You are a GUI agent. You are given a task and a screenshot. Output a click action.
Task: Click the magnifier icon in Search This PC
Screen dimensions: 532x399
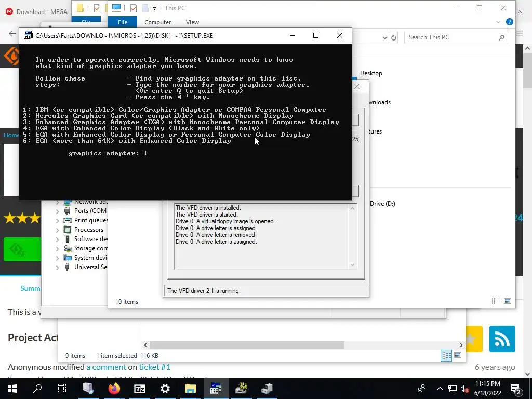coord(501,37)
